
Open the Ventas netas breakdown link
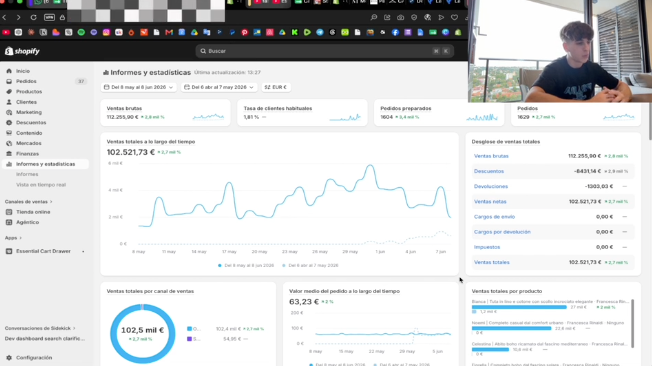(x=490, y=202)
